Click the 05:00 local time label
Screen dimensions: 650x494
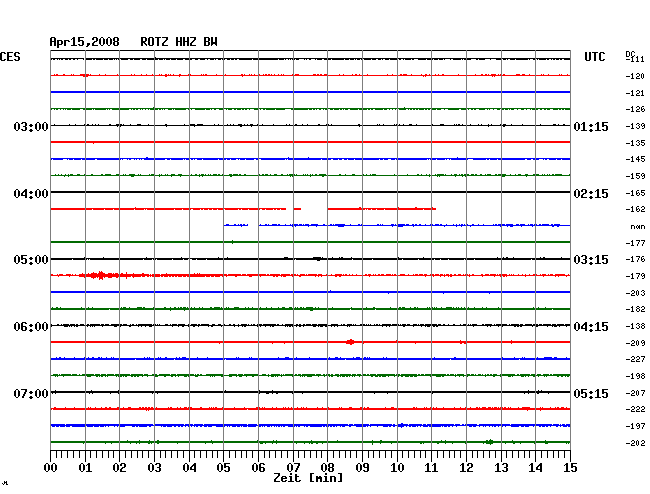pyautogui.click(x=31, y=260)
